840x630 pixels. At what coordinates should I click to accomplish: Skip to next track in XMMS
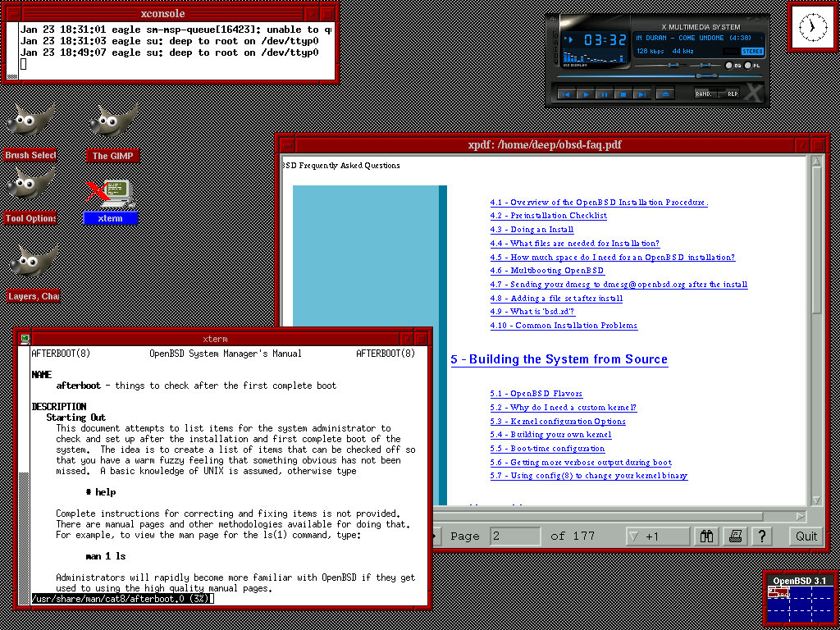tap(641, 94)
